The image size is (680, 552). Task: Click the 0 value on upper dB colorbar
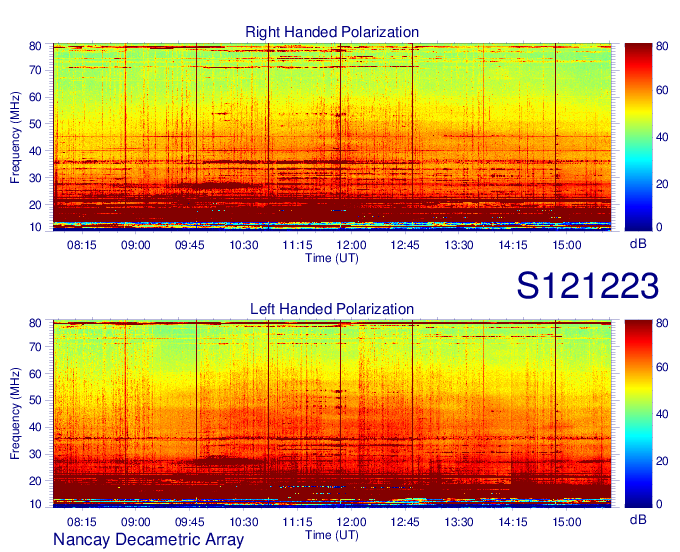coord(659,227)
